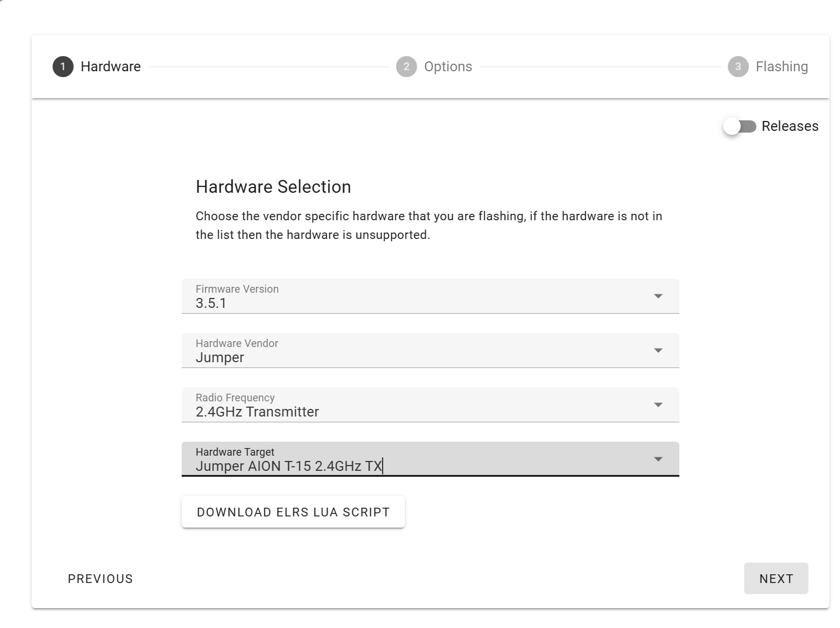840x628 pixels.
Task: Click the Hardware Selection heading
Action: coord(273,187)
